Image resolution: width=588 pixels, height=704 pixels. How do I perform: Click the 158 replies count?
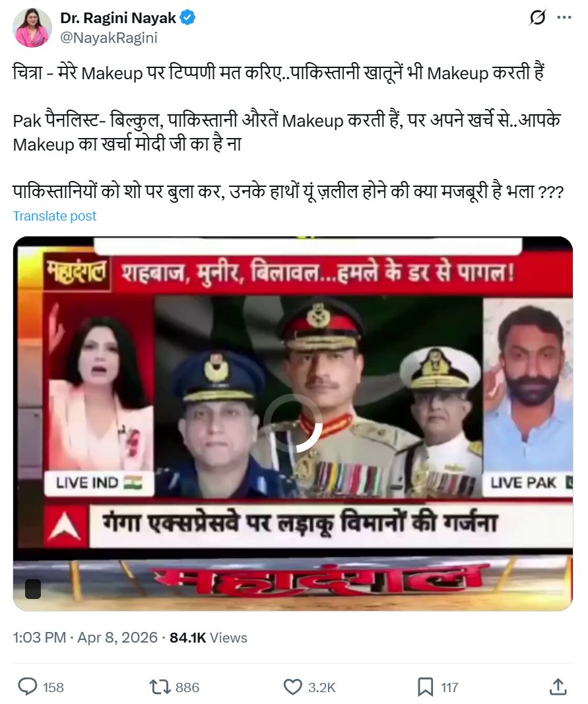53,687
